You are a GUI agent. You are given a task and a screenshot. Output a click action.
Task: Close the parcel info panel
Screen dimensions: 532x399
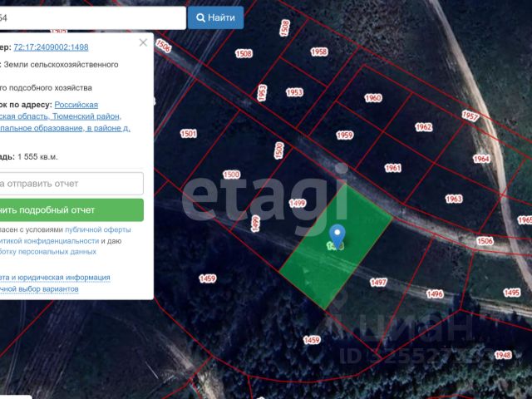[x=143, y=42]
